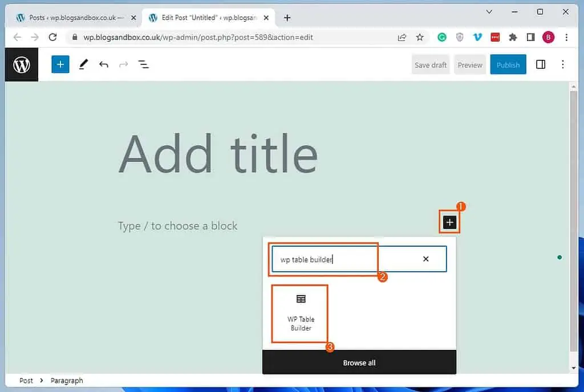The height and width of the screenshot is (392, 584).
Task: Select the Tools pencil icon
Action: [x=83, y=64]
